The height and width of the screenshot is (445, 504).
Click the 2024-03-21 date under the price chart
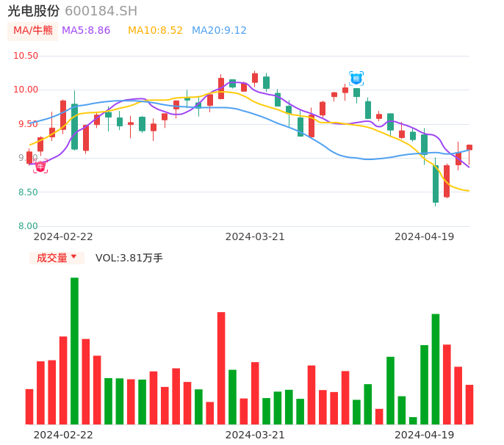click(255, 236)
